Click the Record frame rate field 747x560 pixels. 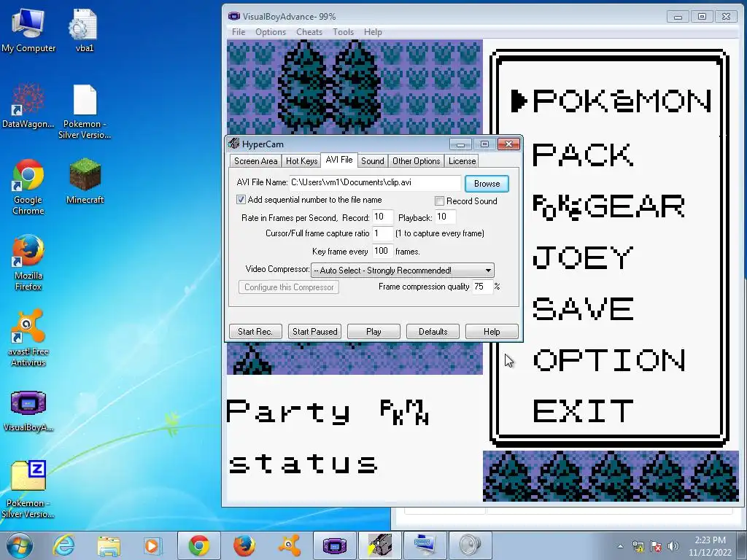pos(382,217)
